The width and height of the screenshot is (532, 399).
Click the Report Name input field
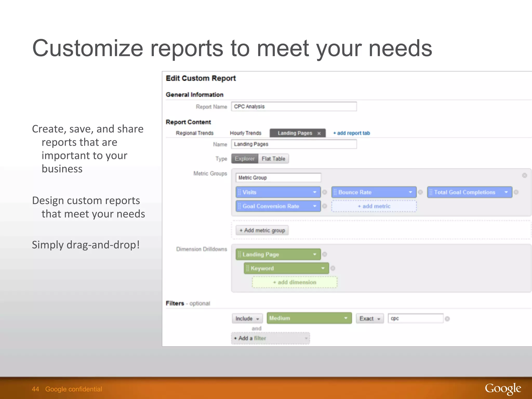click(294, 107)
